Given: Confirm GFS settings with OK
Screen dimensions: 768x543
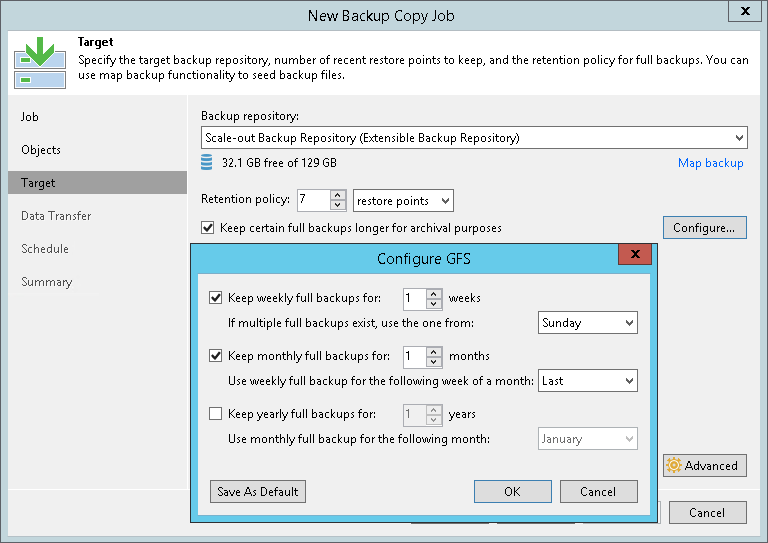Looking at the screenshot, I should pyautogui.click(x=513, y=492).
